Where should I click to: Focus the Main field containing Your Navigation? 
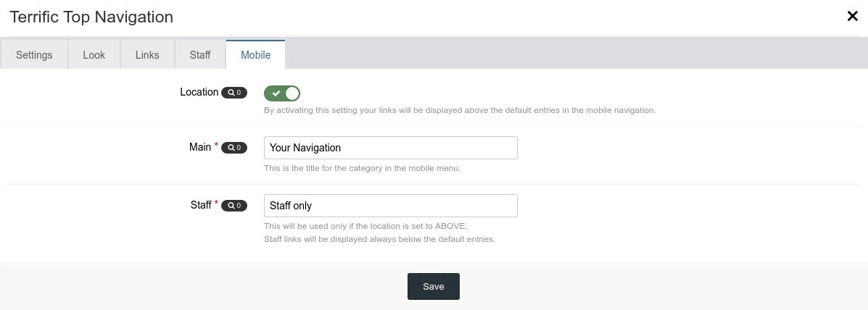(x=390, y=148)
